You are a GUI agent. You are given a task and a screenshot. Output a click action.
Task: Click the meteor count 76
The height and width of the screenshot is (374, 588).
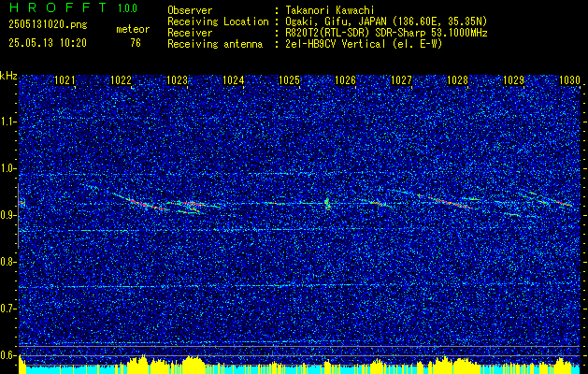(136, 43)
